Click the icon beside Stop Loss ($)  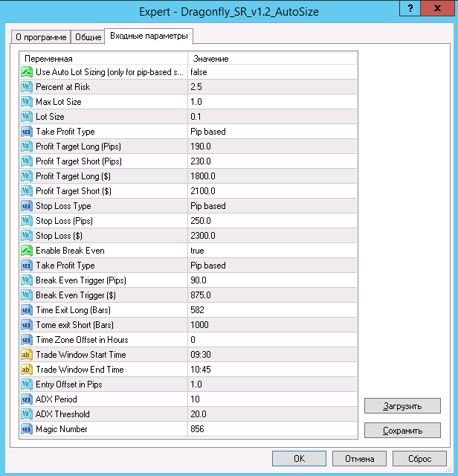pos(27,236)
